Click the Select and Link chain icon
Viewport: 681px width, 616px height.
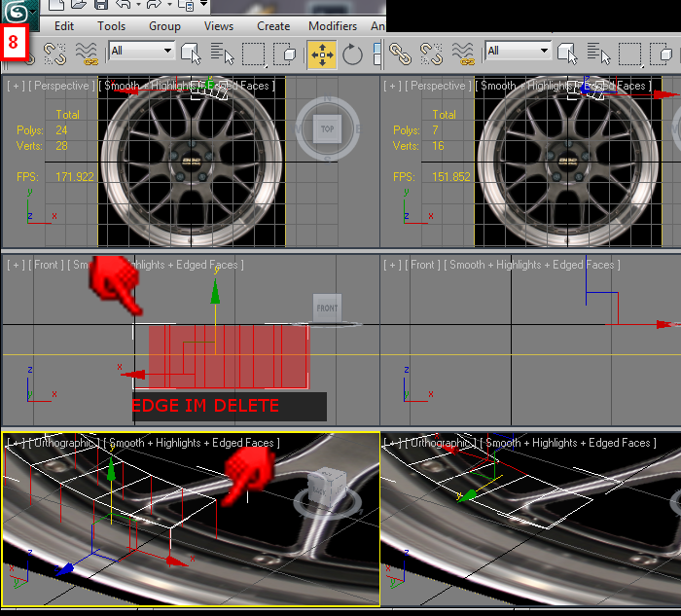(400, 53)
